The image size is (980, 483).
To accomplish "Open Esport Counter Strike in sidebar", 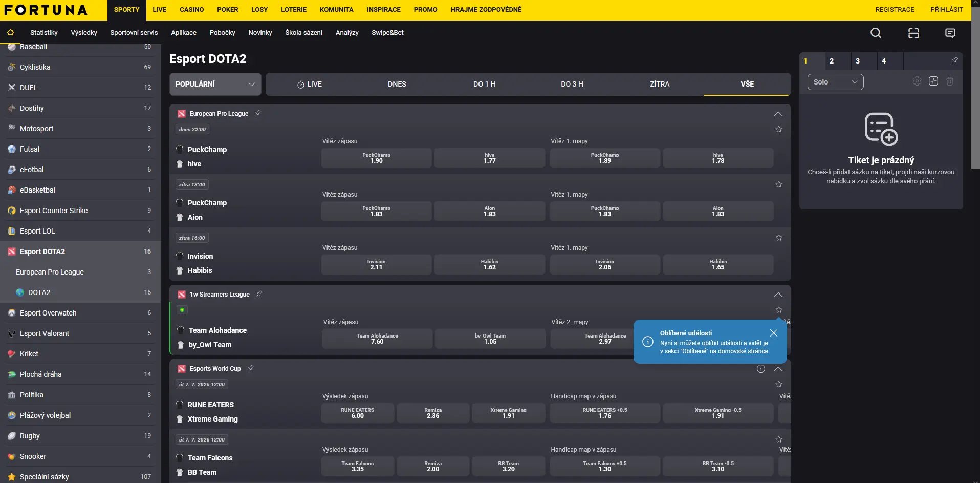I will click(x=80, y=211).
